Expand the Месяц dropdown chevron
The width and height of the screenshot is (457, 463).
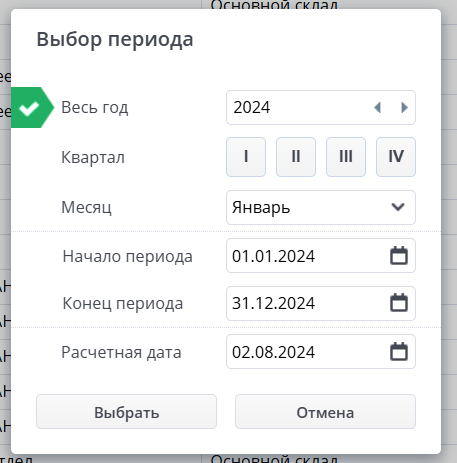point(398,207)
